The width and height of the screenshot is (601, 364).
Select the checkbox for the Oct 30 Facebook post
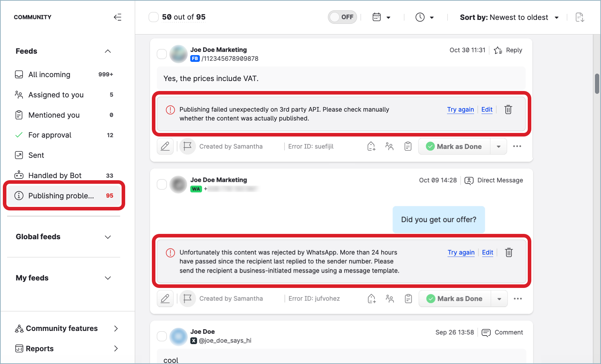click(x=162, y=54)
